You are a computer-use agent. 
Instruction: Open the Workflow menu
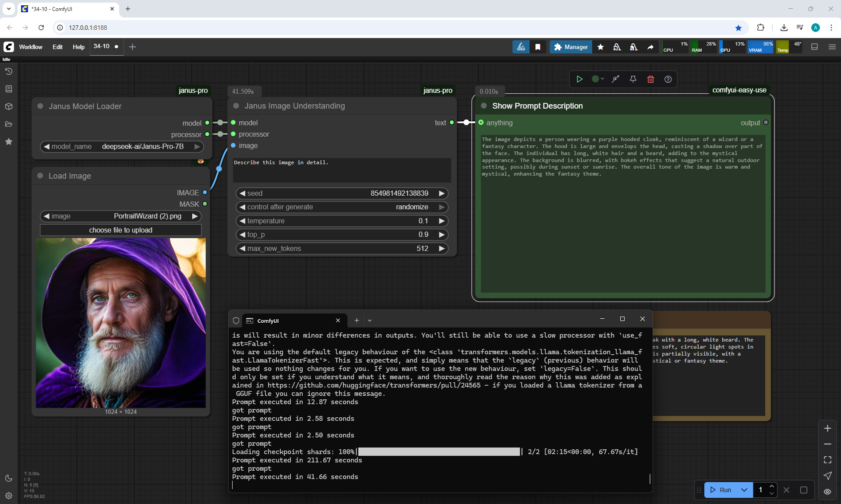click(x=31, y=47)
